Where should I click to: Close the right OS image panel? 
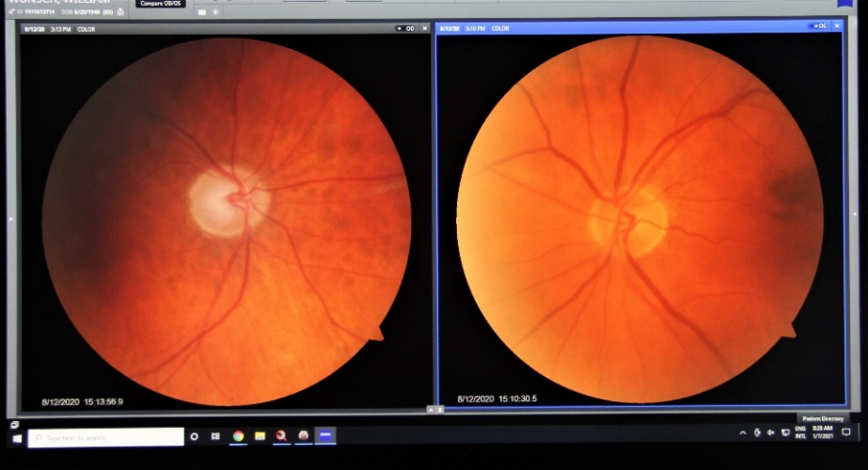pyautogui.click(x=835, y=27)
